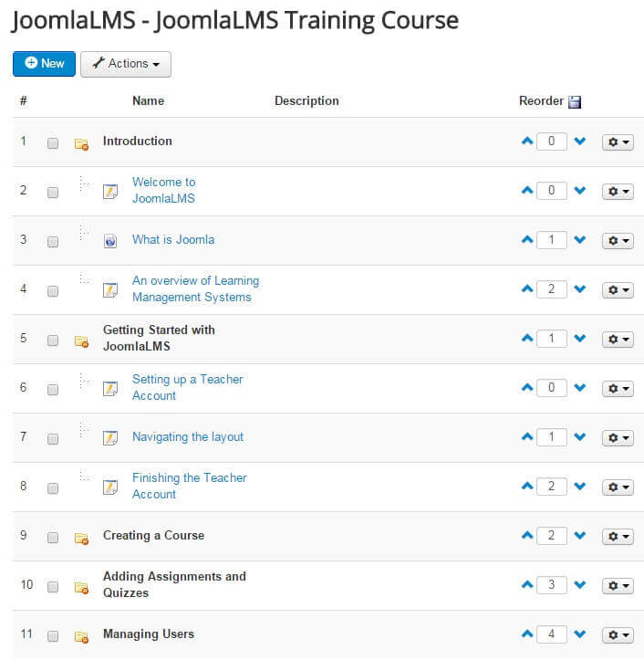Open the gear dropdown for Welcome to JoomlaLMS
The height and width of the screenshot is (660, 644).
pos(618,192)
